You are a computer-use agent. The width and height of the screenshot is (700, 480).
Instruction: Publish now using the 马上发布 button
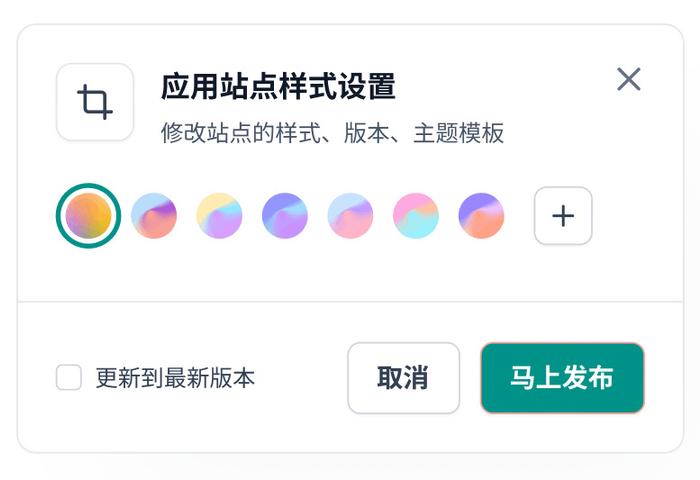pos(562,378)
